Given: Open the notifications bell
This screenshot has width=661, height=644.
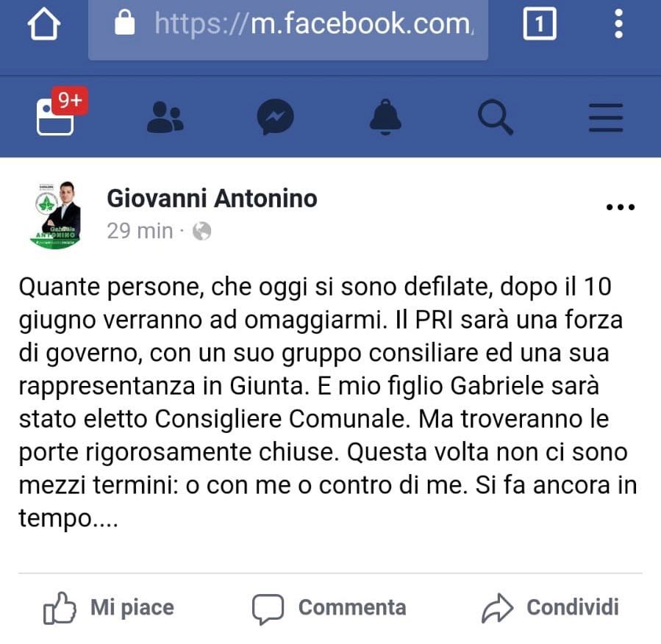Looking at the screenshot, I should pyautogui.click(x=385, y=117).
